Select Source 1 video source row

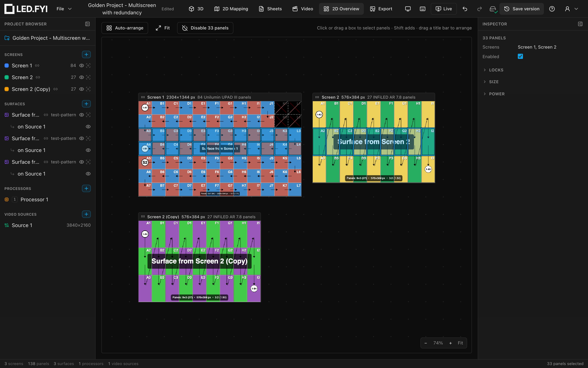click(x=48, y=225)
